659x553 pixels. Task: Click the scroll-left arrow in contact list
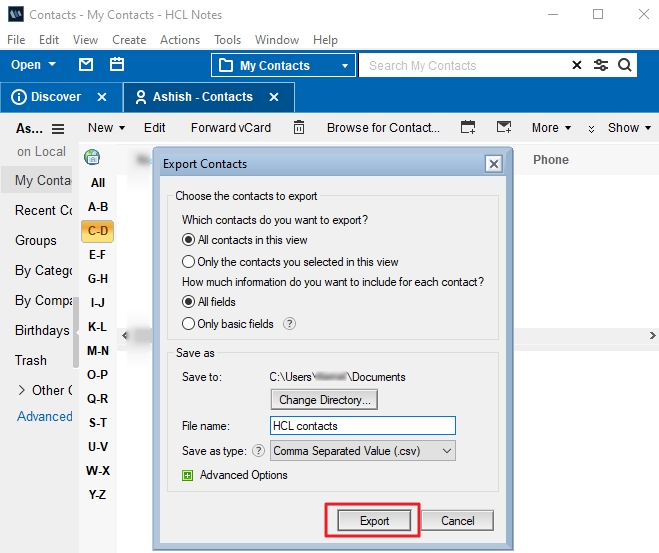125,335
